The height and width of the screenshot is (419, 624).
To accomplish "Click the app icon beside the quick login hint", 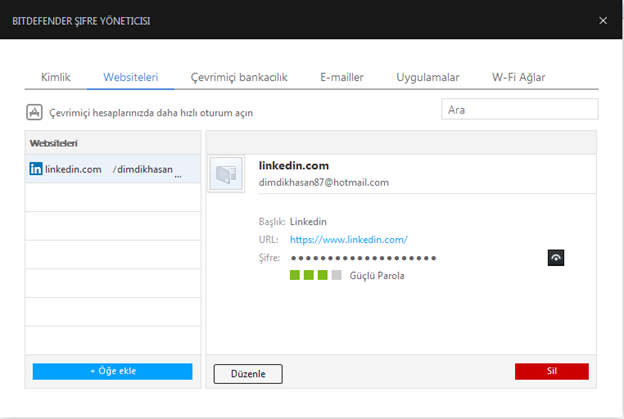I will [x=34, y=112].
